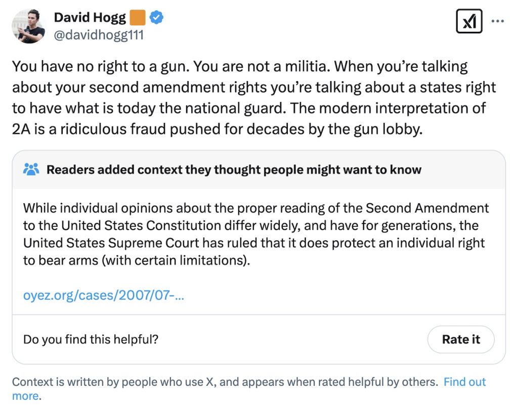518x420 pixels.
Task: Open the @davidhogg111 handle link
Action: [x=99, y=35]
